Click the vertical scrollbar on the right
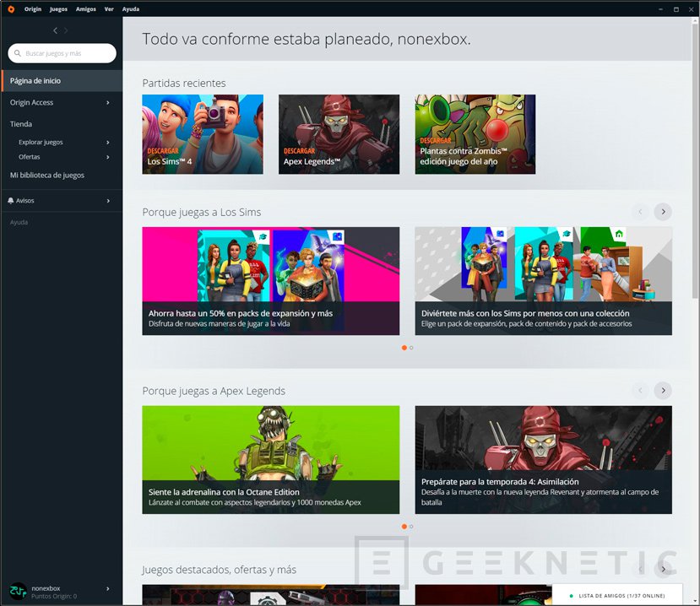 click(x=695, y=169)
